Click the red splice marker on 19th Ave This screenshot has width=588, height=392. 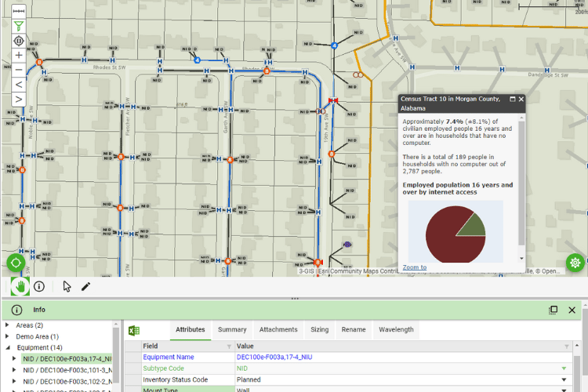pos(333,100)
